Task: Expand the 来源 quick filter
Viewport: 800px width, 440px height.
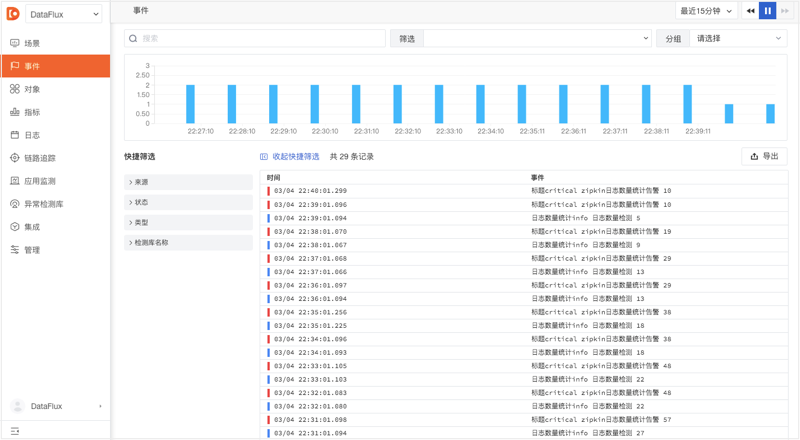Action: click(188, 182)
